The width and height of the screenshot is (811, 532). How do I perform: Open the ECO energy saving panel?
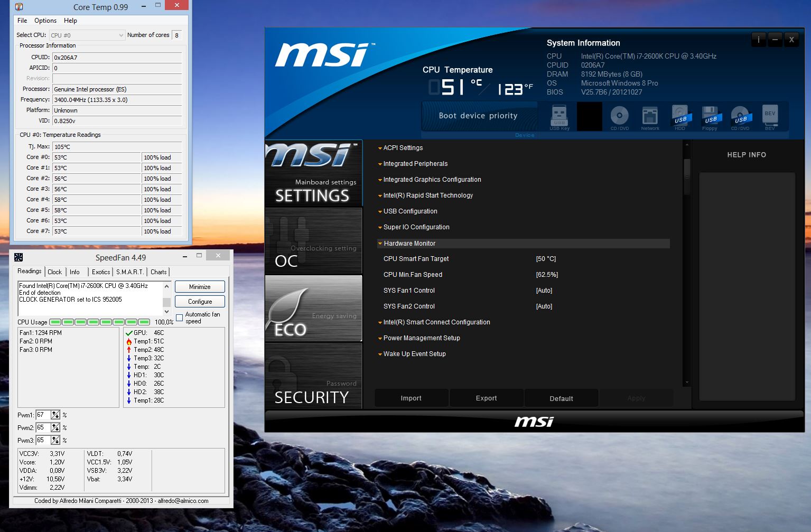click(314, 309)
